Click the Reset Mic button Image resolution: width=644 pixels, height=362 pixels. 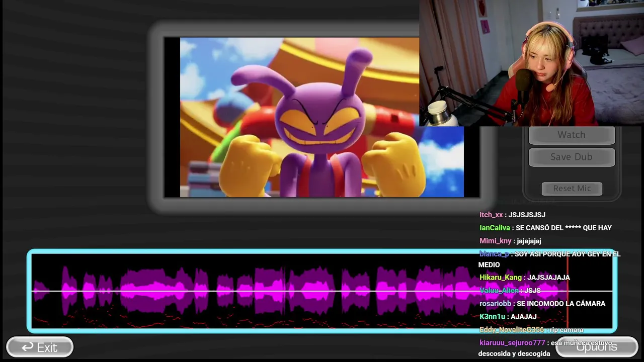click(572, 188)
